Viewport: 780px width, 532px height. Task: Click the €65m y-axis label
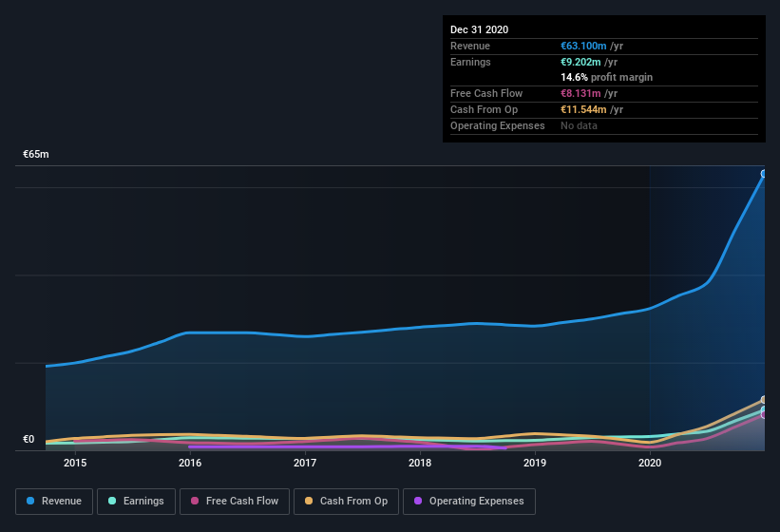(36, 154)
